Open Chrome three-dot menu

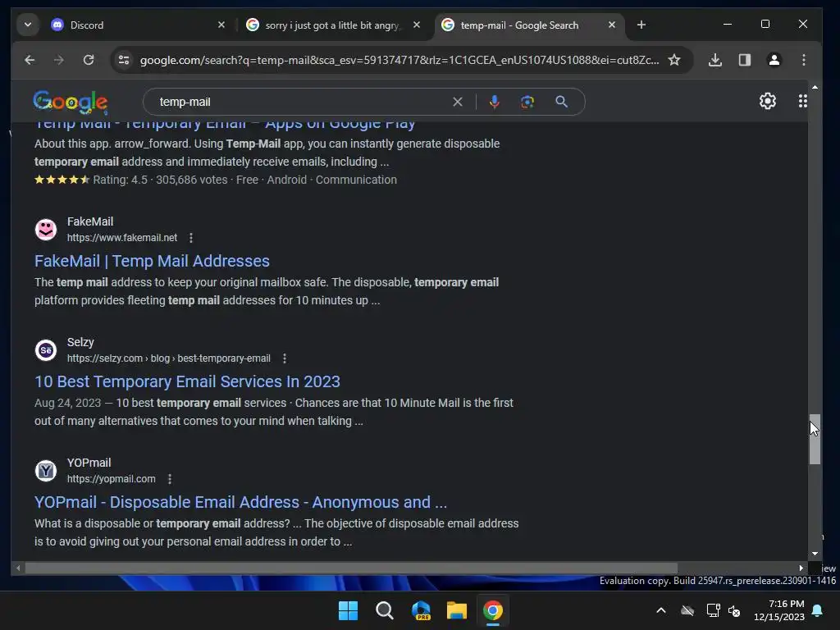click(804, 60)
